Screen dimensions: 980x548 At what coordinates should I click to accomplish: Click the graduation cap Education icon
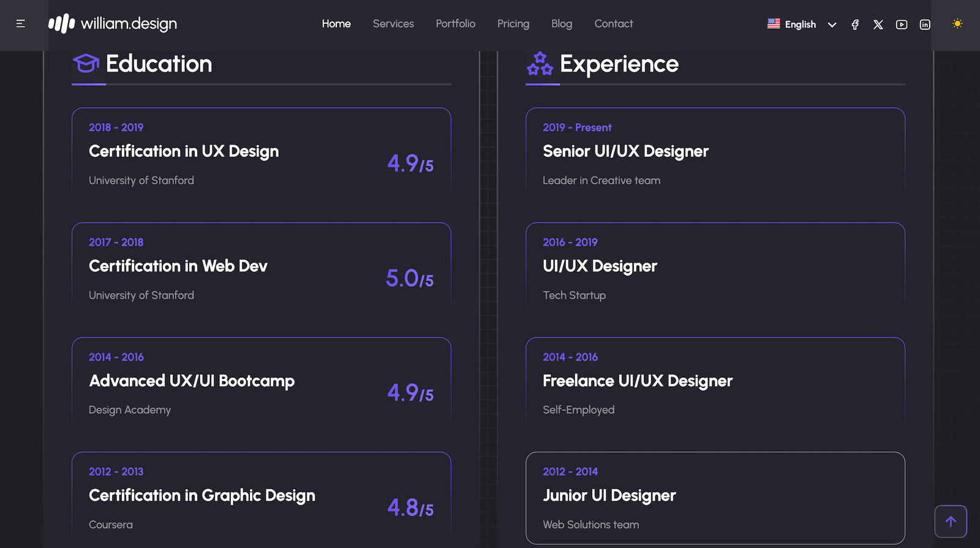(86, 63)
